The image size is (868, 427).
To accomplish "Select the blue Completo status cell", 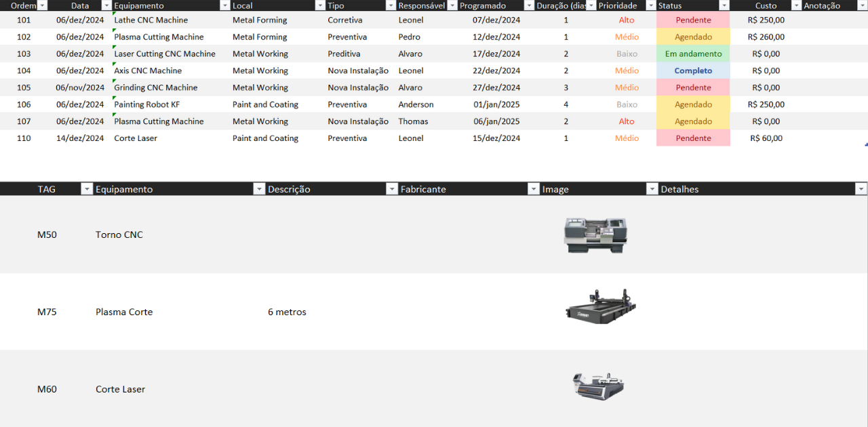I will tap(693, 70).
